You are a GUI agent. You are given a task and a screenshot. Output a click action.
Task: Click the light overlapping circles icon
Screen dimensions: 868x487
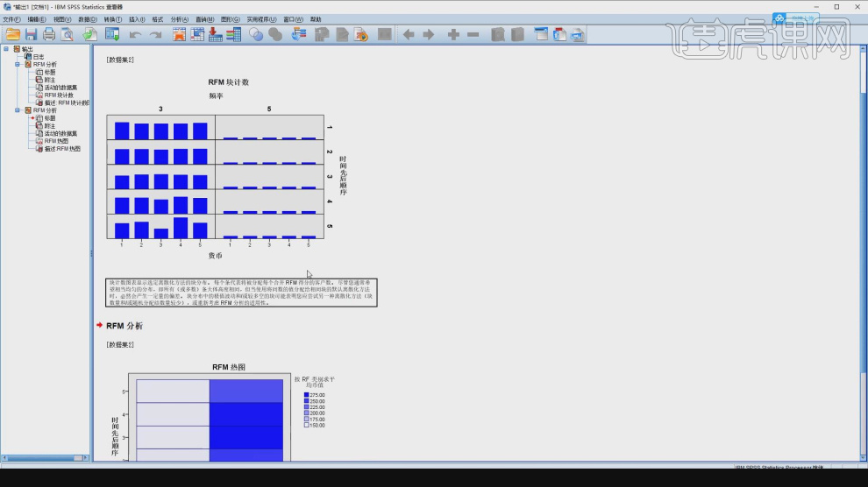256,34
